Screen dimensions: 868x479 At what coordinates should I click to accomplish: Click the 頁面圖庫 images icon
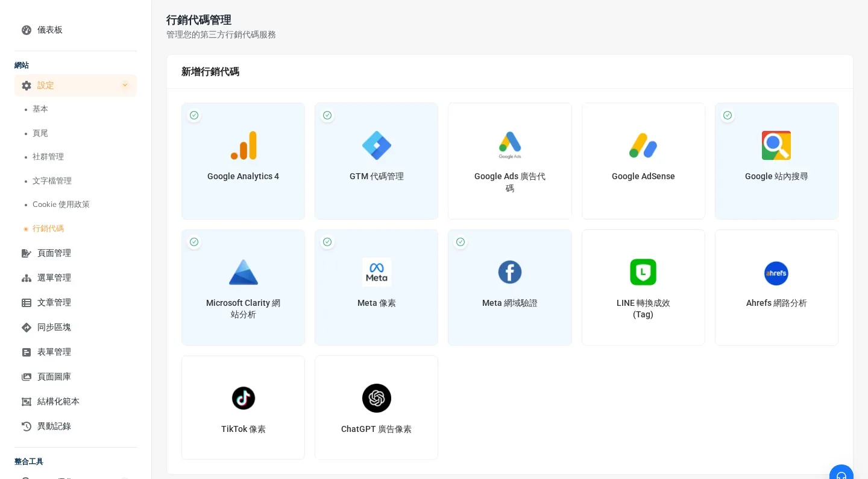(27, 377)
